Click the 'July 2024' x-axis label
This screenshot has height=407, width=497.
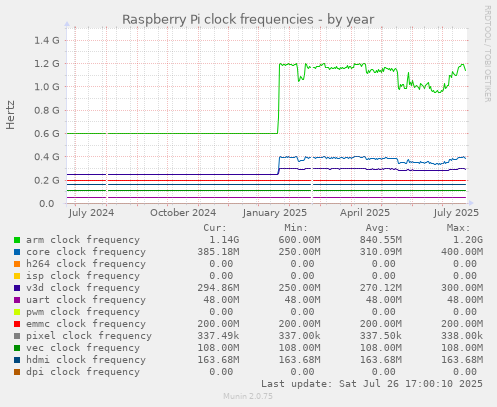[91, 213]
